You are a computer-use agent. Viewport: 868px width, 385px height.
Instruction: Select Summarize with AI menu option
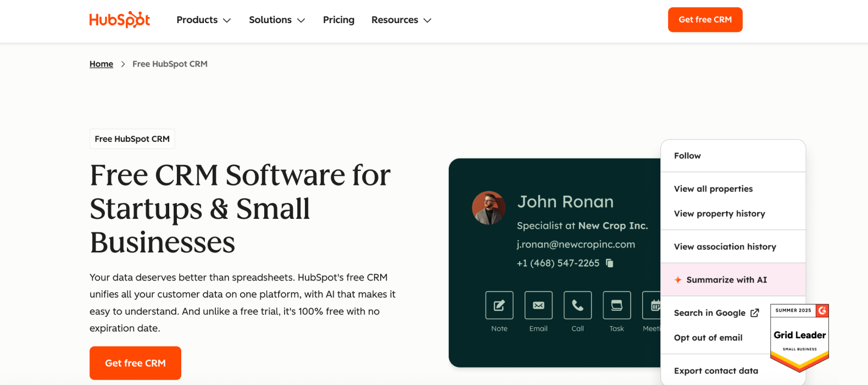[x=726, y=280]
